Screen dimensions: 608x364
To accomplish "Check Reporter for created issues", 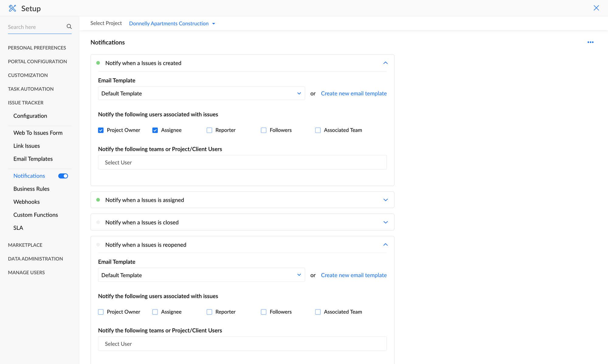I will tap(209, 130).
